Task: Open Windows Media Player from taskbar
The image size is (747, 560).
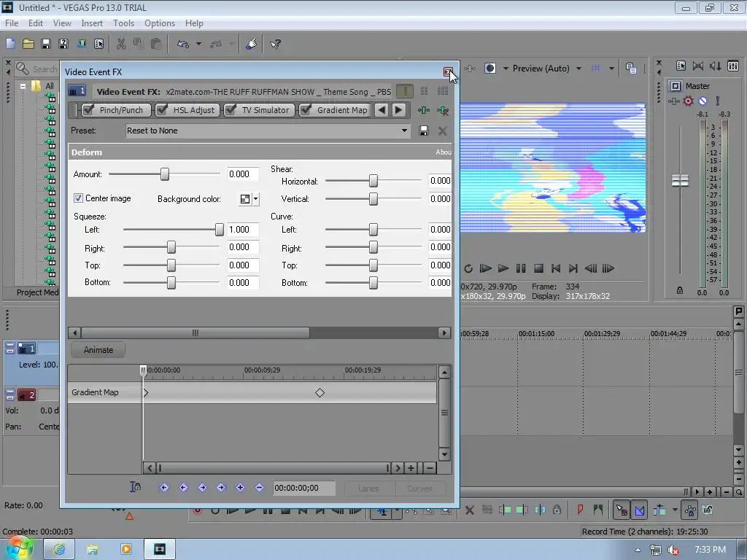Action: [x=126, y=549]
